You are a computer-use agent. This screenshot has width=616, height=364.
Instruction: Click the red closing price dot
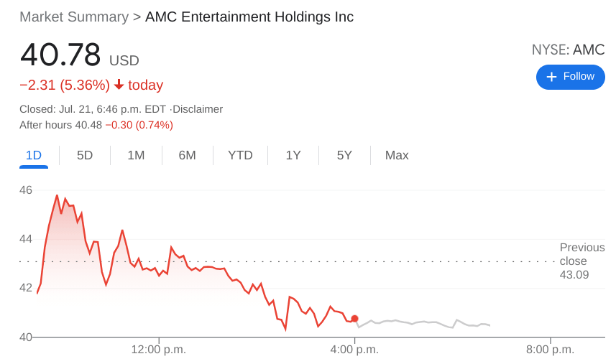(x=354, y=318)
